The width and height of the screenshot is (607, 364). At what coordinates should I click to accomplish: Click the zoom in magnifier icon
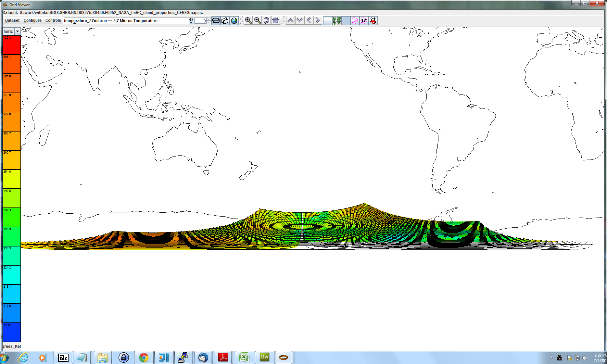point(248,21)
